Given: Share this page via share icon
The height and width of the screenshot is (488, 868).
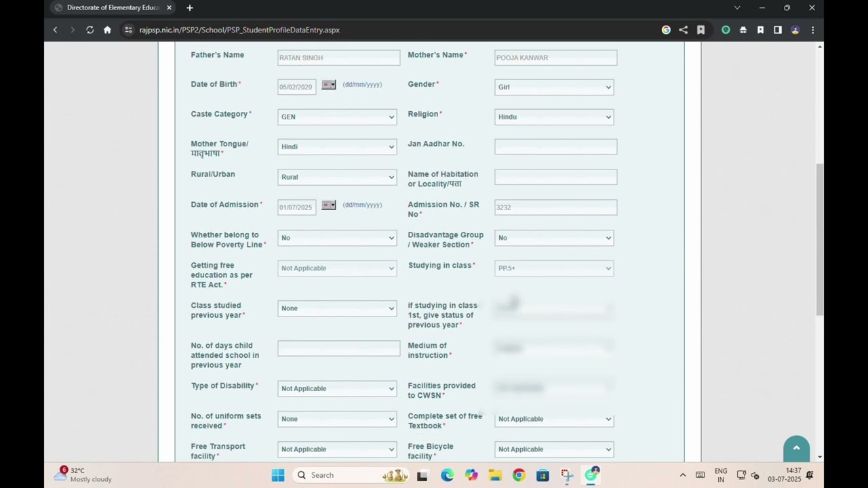Looking at the screenshot, I should click(x=683, y=30).
